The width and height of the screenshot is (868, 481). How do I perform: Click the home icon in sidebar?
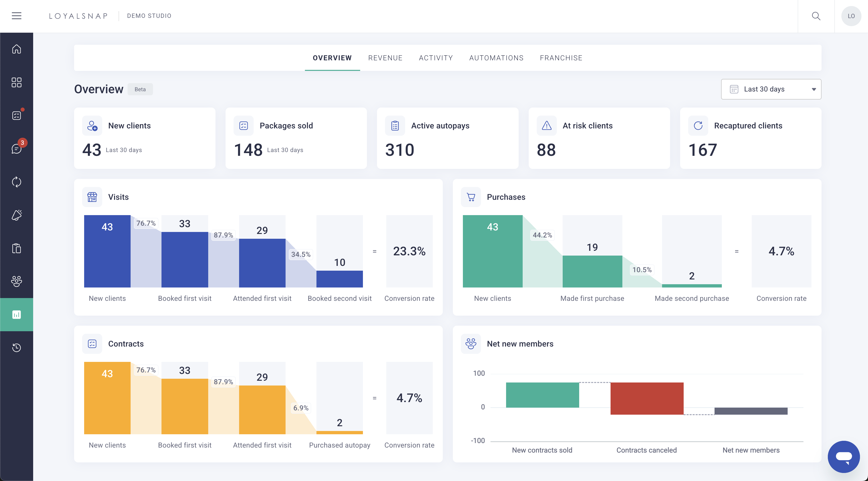point(17,49)
